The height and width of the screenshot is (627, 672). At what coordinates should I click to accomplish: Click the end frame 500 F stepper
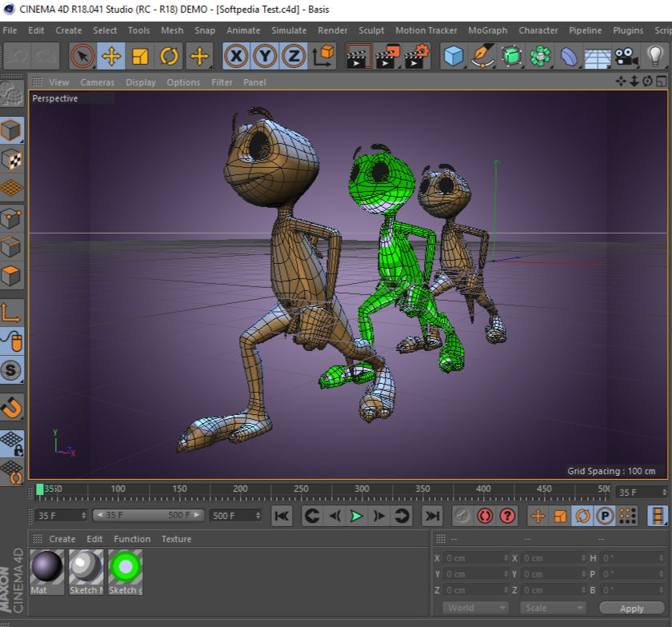tap(258, 516)
